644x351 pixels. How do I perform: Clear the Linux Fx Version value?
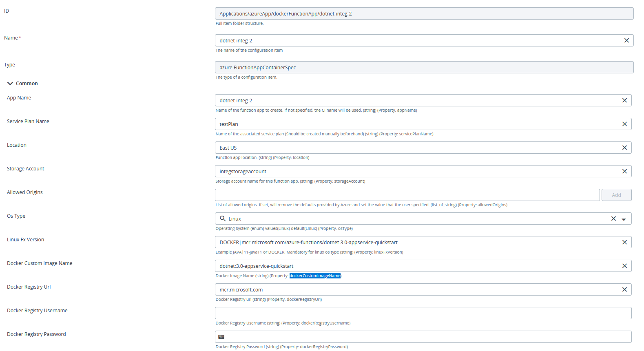(624, 242)
